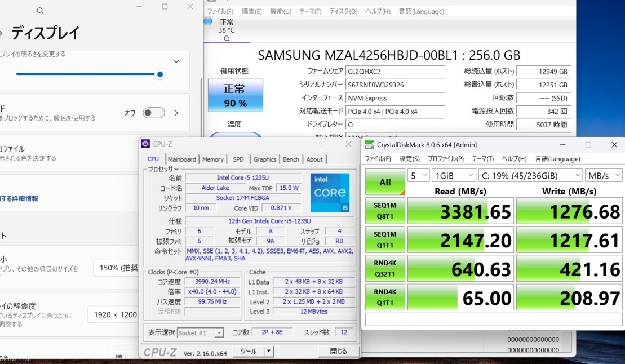Viewport: 625px width, 364px height.
Task: Run the RND4K Q32T1 benchmark
Action: (385, 268)
